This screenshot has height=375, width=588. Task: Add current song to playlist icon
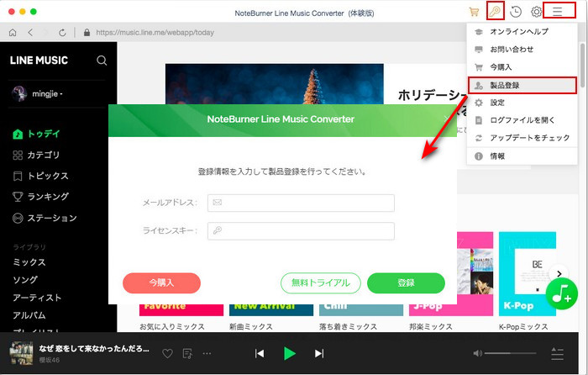[x=187, y=353]
